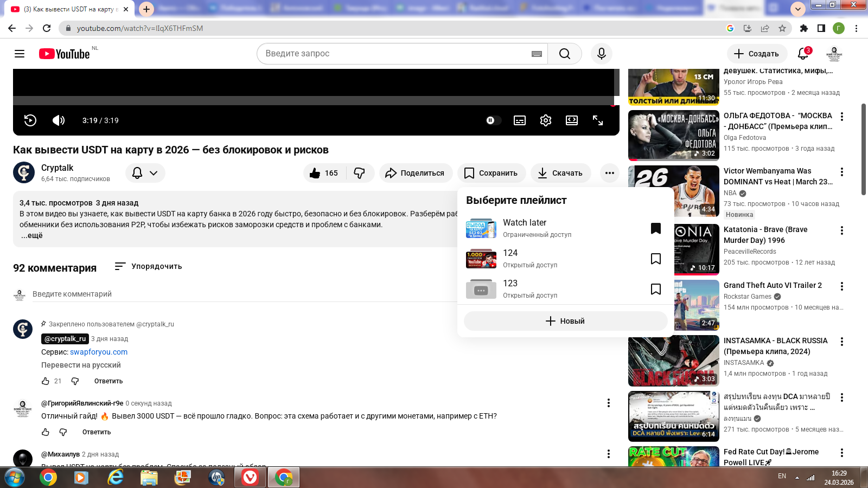Open the on-screen keyboard in search box
This screenshot has height=488, width=868.
pyautogui.click(x=537, y=54)
